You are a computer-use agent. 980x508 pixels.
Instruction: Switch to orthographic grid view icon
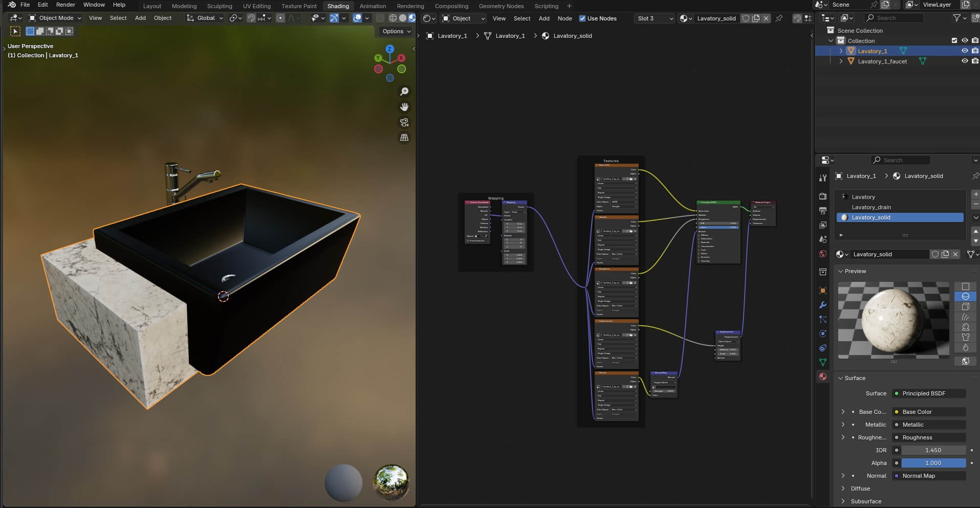(404, 138)
